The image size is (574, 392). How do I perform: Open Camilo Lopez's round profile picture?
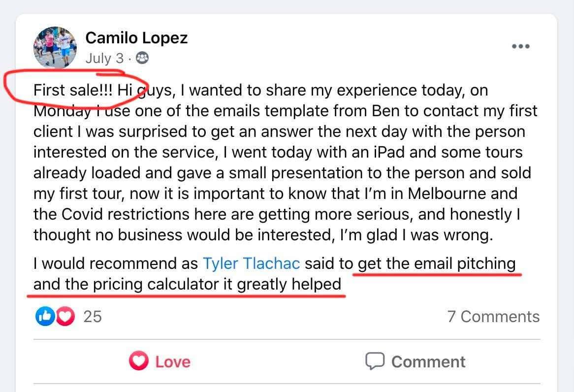coord(55,48)
